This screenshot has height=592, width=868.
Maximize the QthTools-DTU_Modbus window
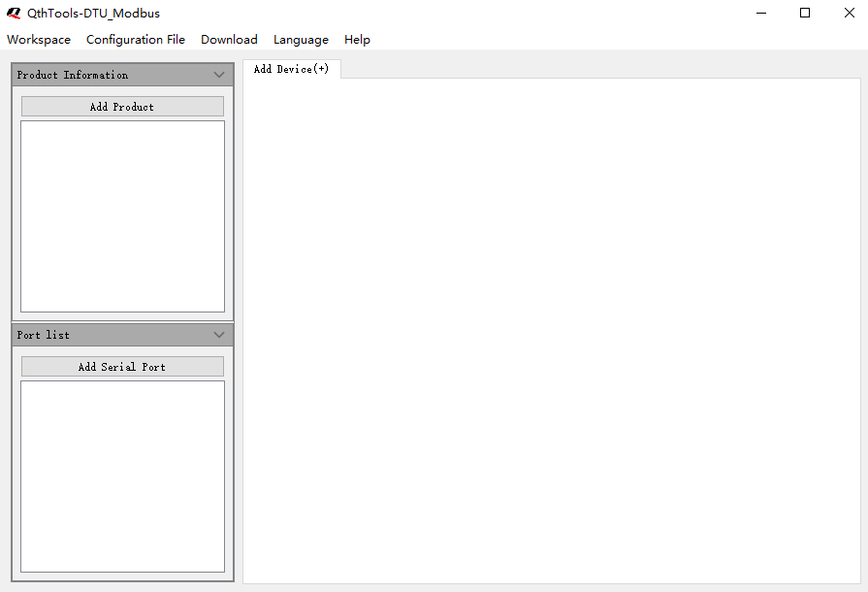tap(805, 13)
